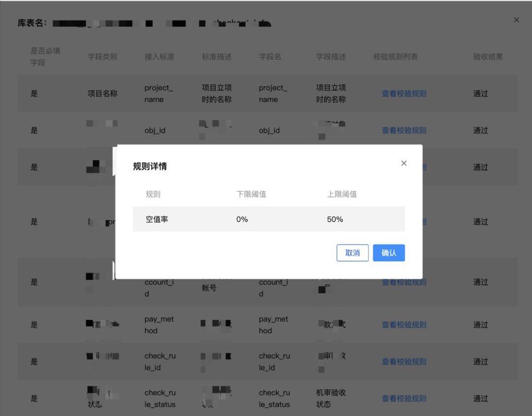Open 查看校验规则 for project_name row

tap(404, 93)
